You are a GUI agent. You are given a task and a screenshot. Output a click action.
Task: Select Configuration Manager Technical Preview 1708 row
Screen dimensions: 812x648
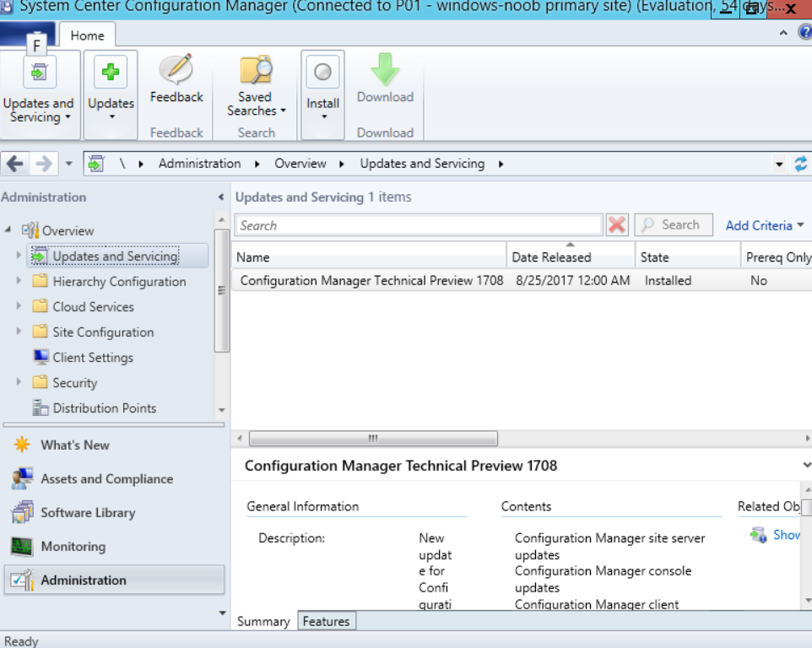(x=522, y=280)
